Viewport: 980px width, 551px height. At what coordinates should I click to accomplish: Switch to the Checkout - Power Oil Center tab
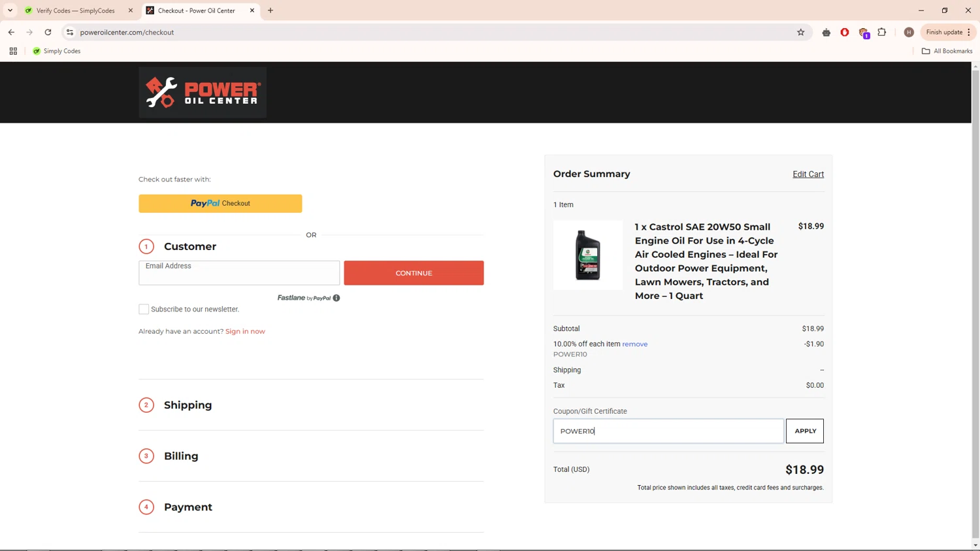point(200,10)
